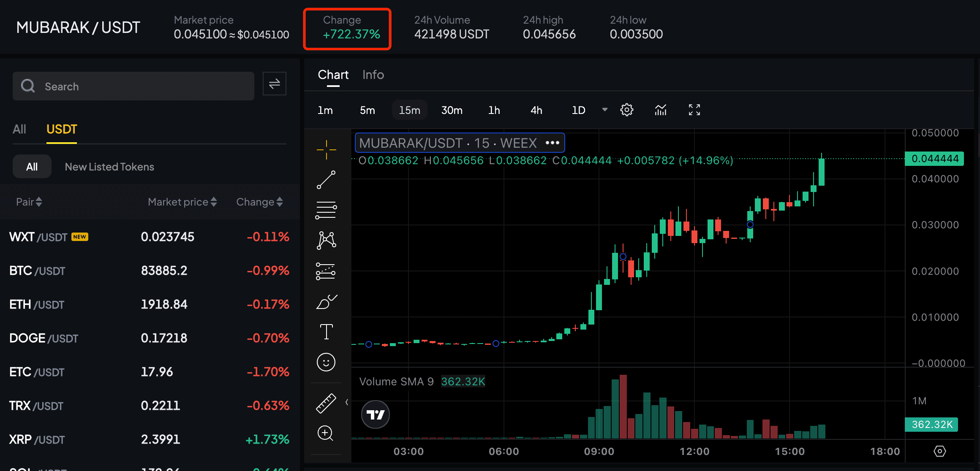
Task: Open the prediction and measurement tools
Action: 326,271
